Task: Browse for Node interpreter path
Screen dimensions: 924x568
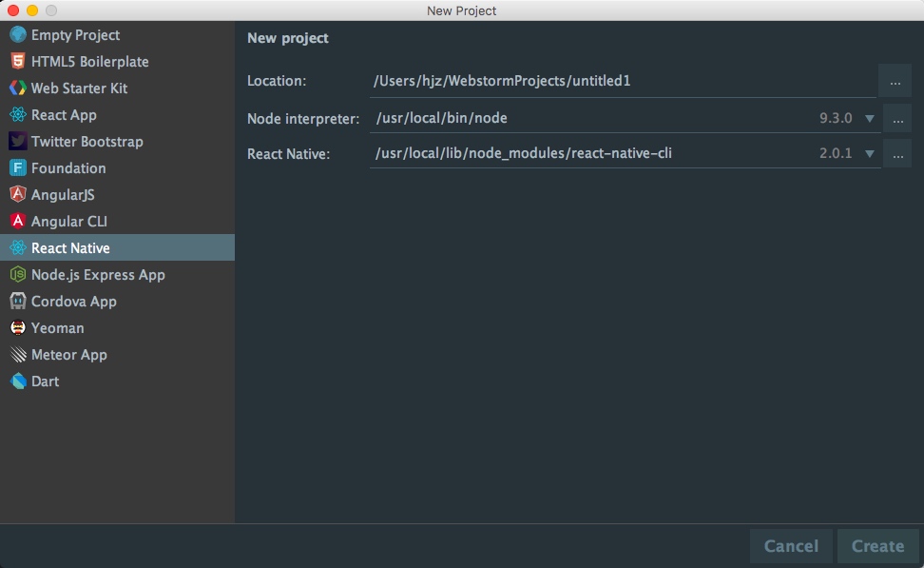Action: [x=897, y=119]
